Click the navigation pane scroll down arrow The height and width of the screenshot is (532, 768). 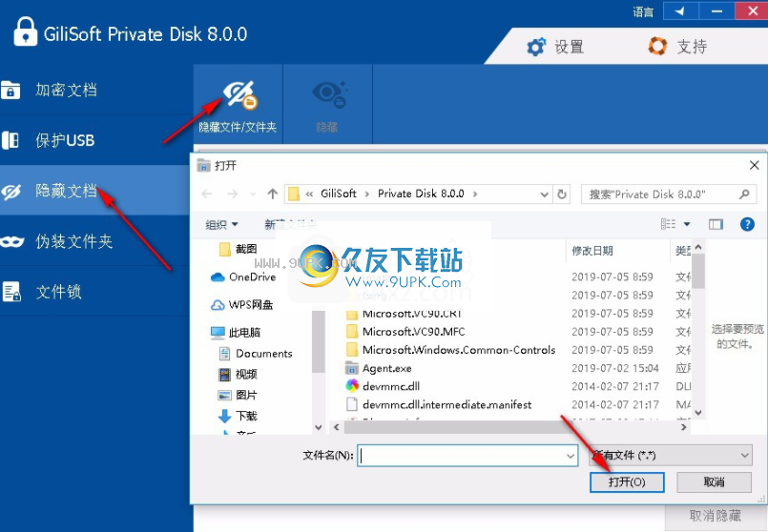319,427
